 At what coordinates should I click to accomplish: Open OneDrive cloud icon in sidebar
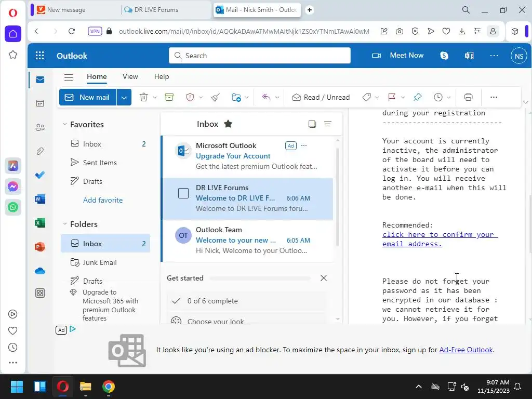point(40,271)
